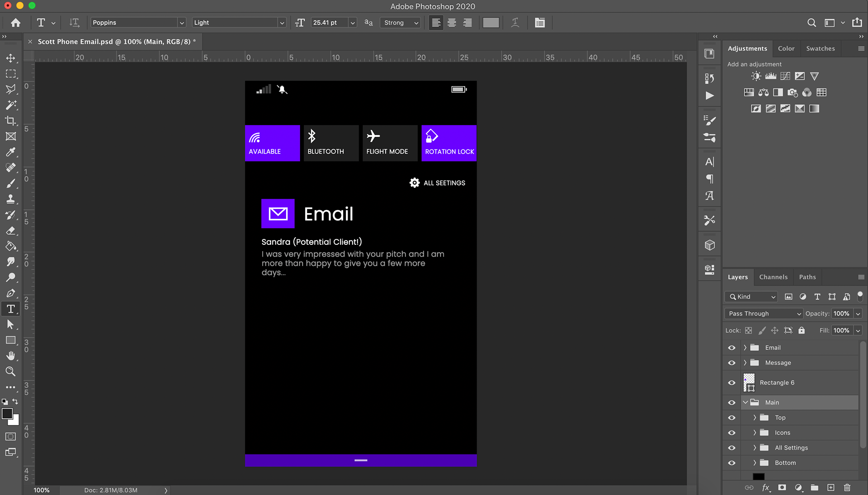This screenshot has width=868, height=495.
Task: Open the Opacity dropdown arrow
Action: pyautogui.click(x=858, y=313)
